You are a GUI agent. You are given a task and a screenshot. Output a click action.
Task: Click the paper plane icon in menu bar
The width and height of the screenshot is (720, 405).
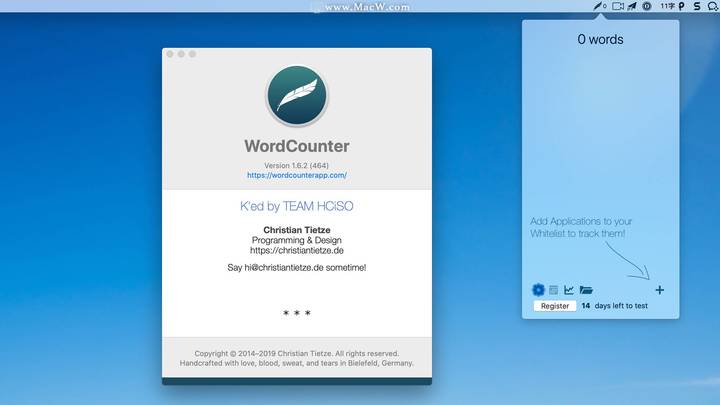pos(632,6)
